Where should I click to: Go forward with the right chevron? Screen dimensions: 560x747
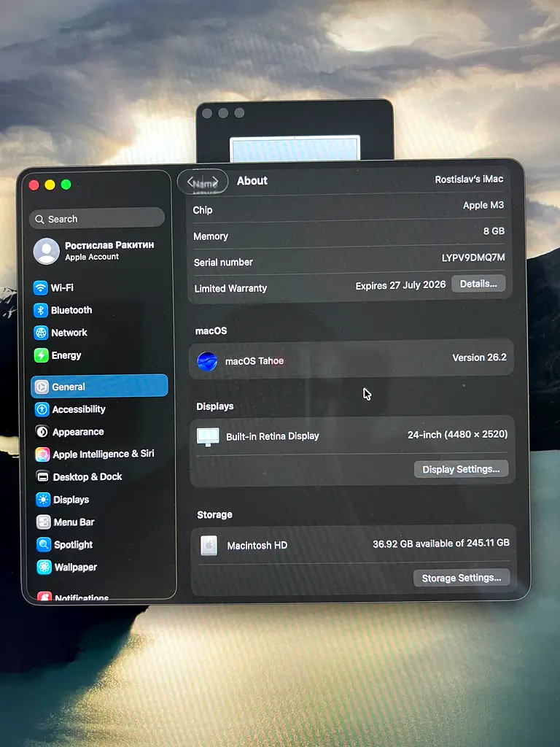[x=215, y=182]
